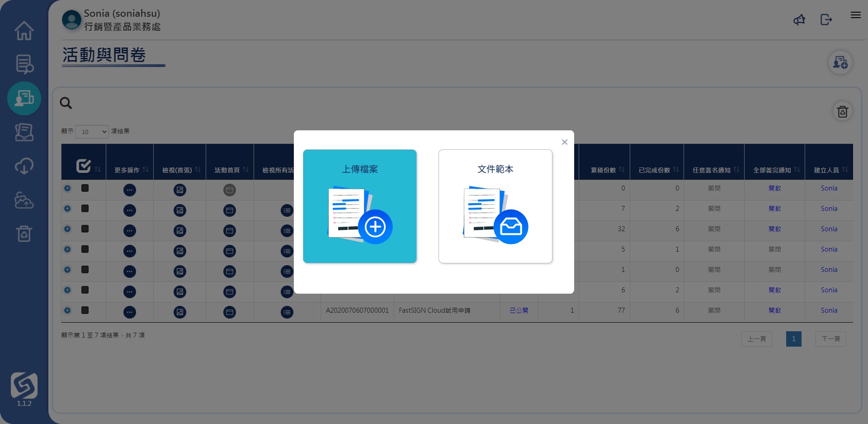This screenshot has width=868, height=424.
Task: Toggle the select-all checkbox in table header
Action: pos(84,166)
